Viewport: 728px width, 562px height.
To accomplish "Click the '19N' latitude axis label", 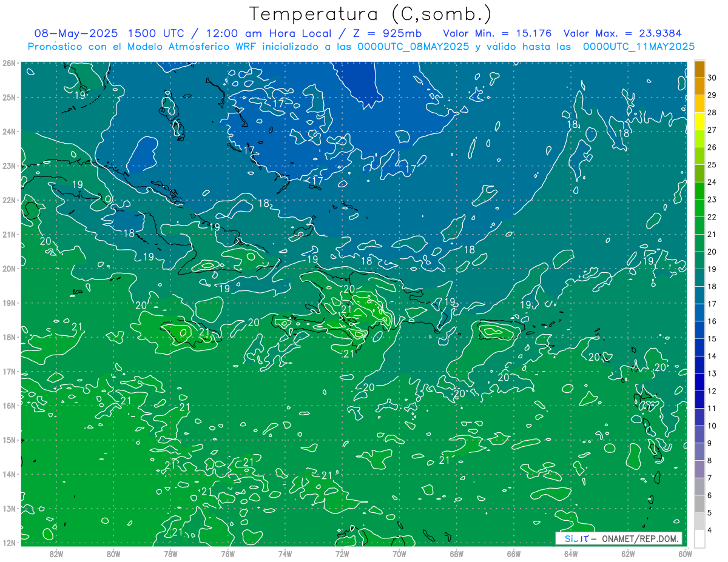I will pos(9,303).
